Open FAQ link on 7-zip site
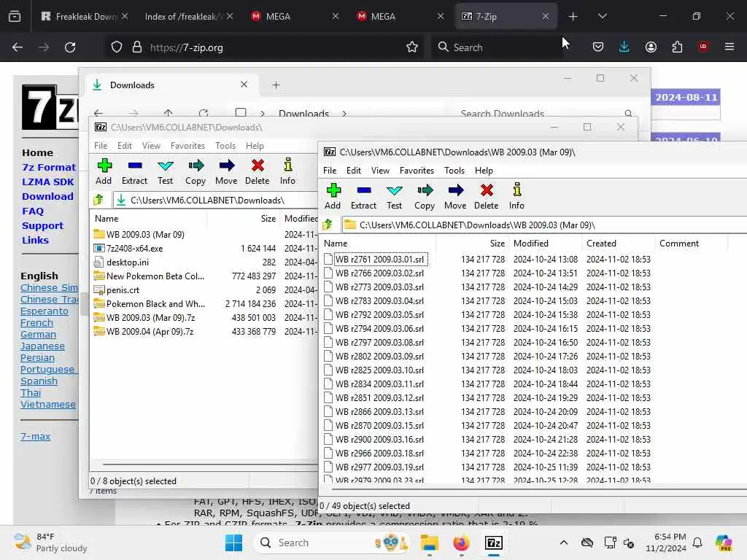Image resolution: width=747 pixels, height=560 pixels. (33, 211)
